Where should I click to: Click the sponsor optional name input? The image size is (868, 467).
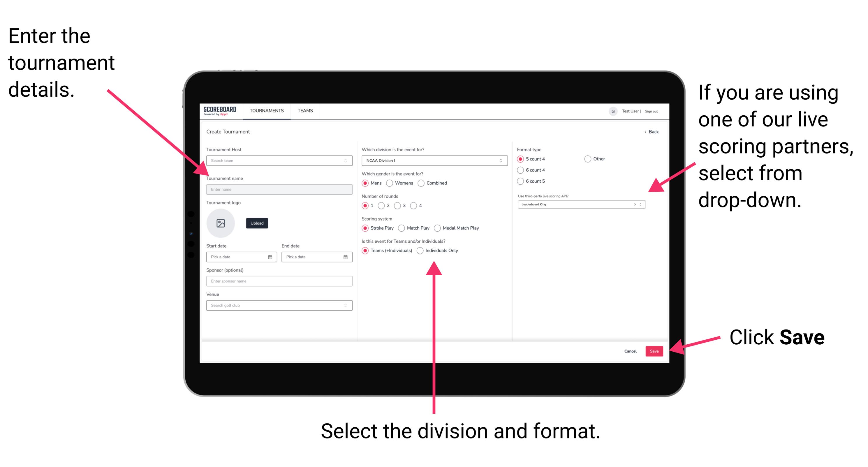click(x=279, y=281)
